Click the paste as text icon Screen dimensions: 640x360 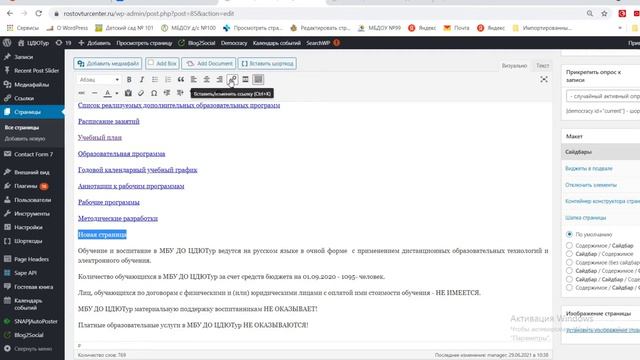point(128,93)
